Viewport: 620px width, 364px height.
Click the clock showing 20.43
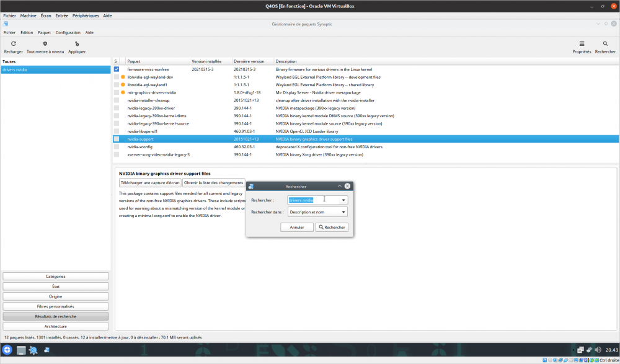click(x=611, y=350)
